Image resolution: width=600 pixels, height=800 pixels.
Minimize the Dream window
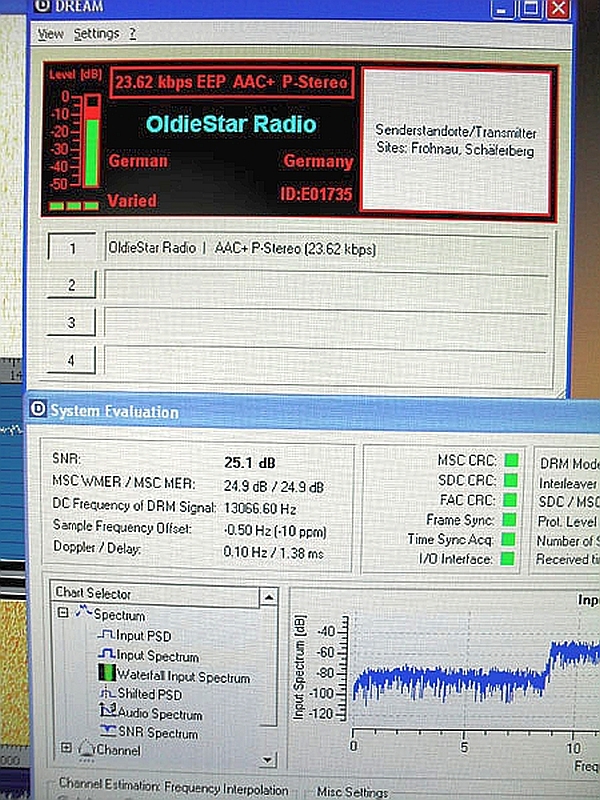tap(503, 9)
